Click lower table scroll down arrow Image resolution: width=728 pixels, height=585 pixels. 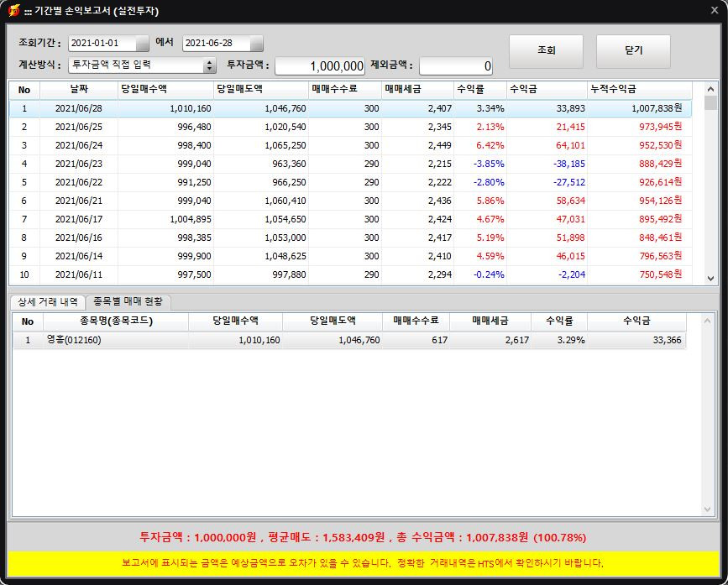coord(707,509)
